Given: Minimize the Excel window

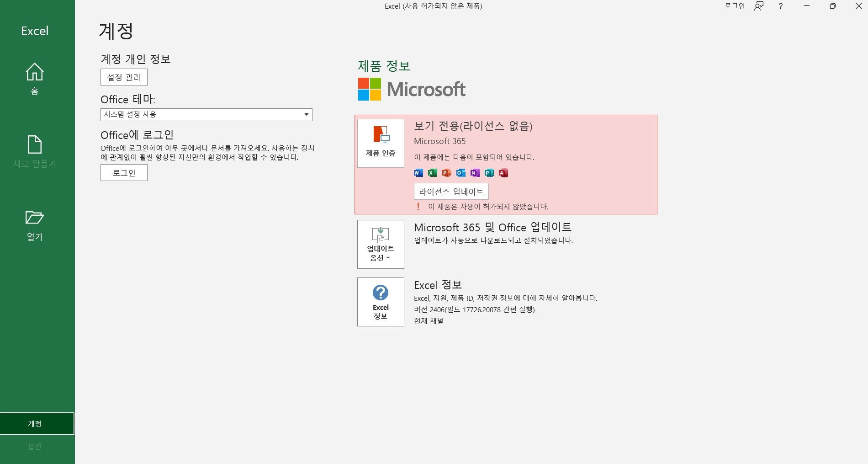Looking at the screenshot, I should (807, 6).
